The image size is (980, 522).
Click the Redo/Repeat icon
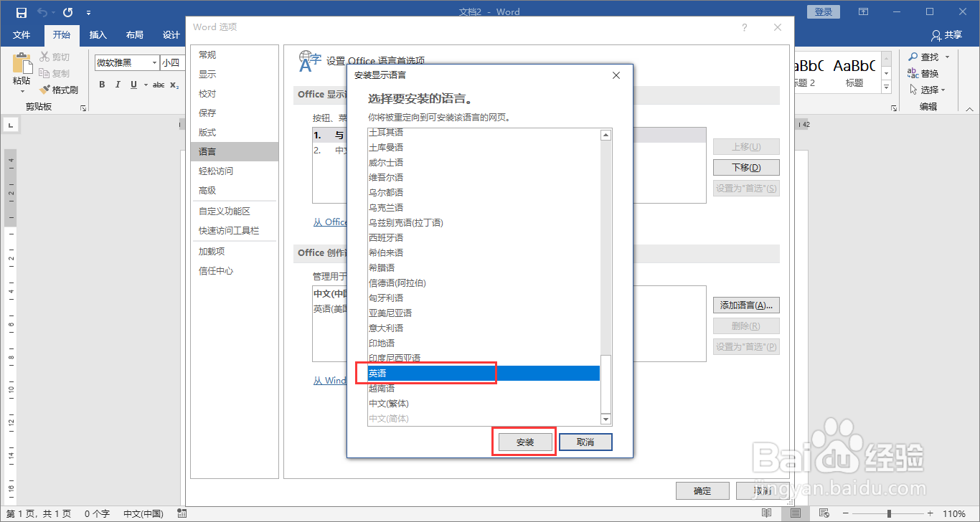[x=68, y=12]
